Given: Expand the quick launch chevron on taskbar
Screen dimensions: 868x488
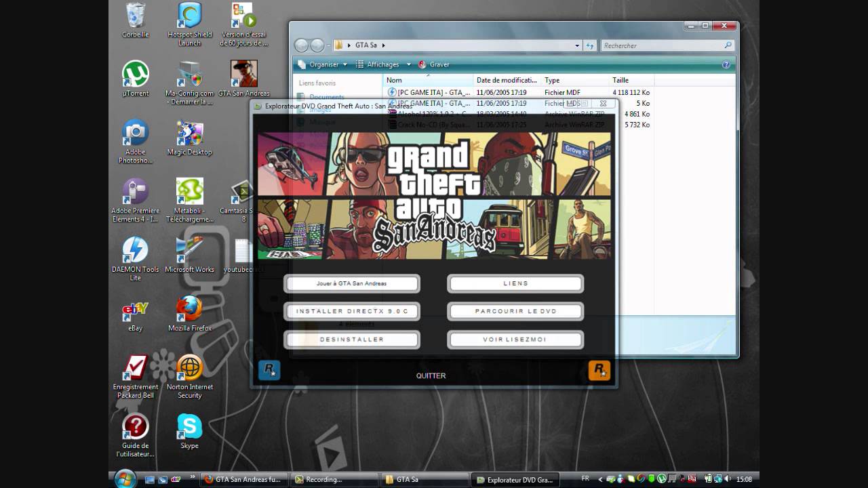Looking at the screenshot, I should tap(193, 478).
